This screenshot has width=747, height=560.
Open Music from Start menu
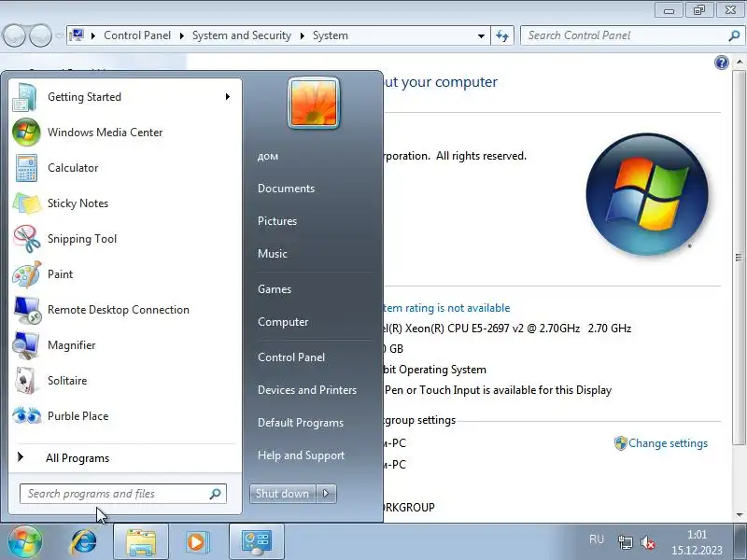pos(273,254)
